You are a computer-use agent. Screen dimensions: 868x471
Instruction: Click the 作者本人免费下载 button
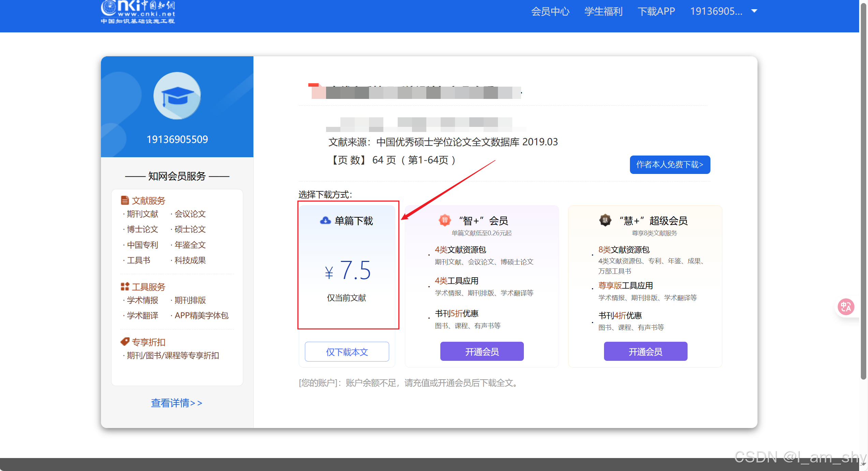(x=670, y=165)
